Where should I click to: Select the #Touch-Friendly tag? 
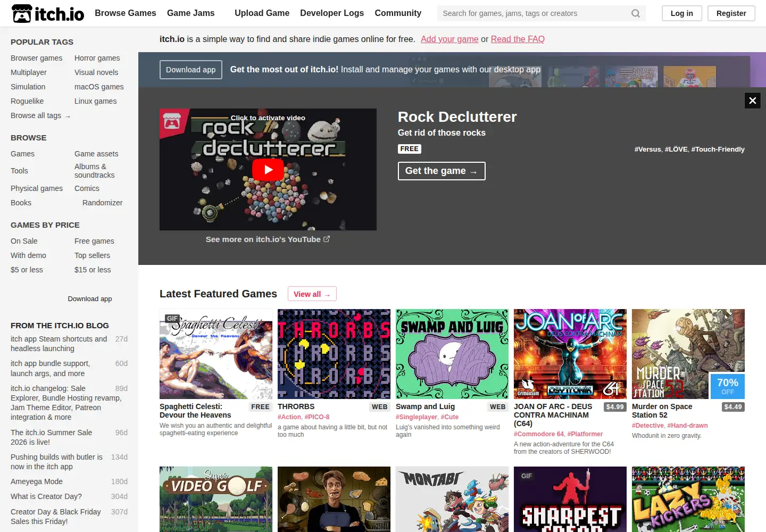coord(718,149)
